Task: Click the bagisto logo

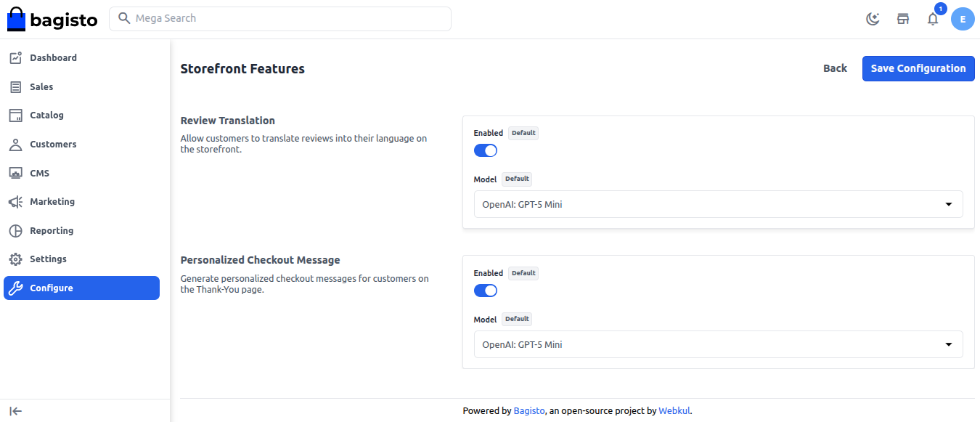Action: click(x=52, y=20)
